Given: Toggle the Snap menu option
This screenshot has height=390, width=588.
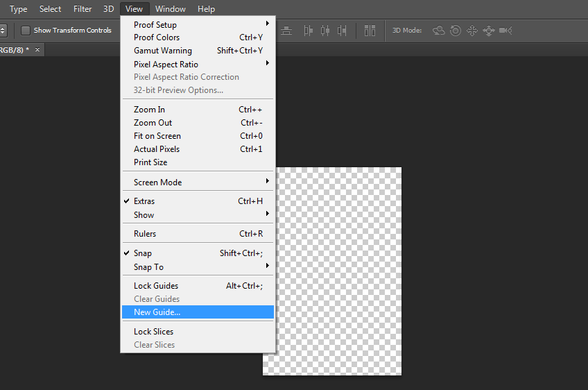Looking at the screenshot, I should pos(198,253).
